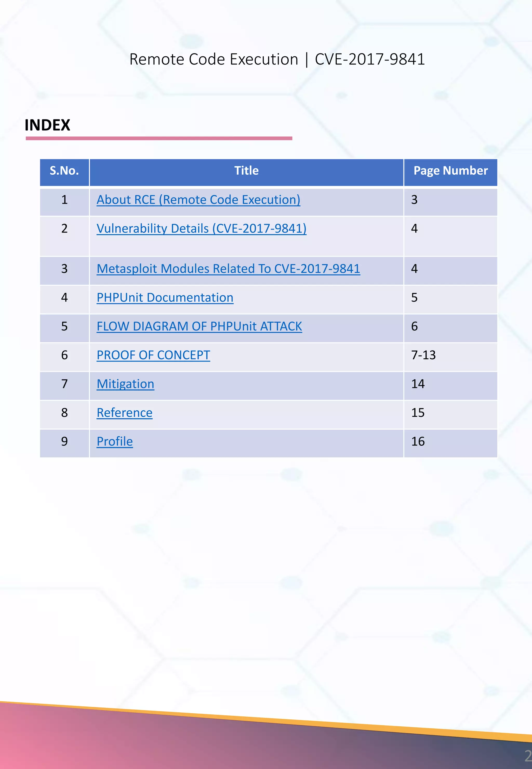The width and height of the screenshot is (532, 769).
Task: Open the About RCE (Remote Code Execution) link
Action: pos(198,200)
